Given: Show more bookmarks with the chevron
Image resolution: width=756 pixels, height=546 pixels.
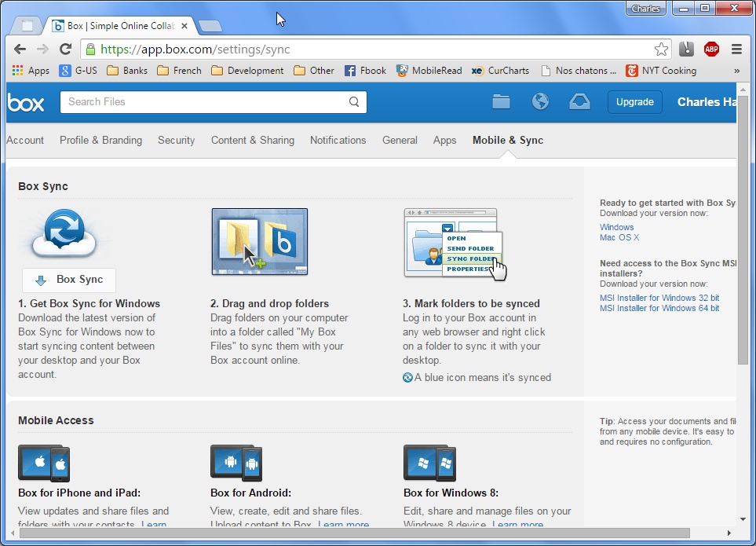Looking at the screenshot, I should (x=736, y=71).
